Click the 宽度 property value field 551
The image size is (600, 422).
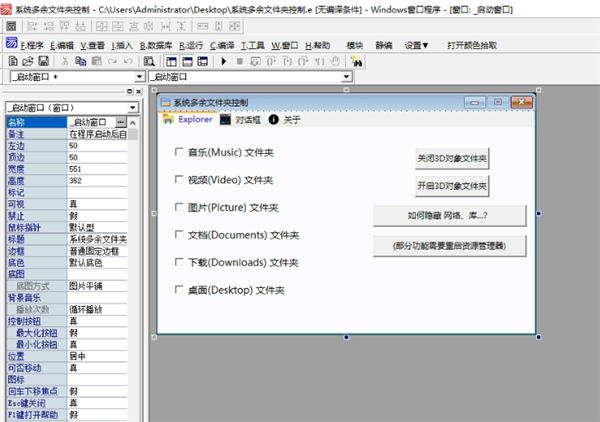pos(96,168)
